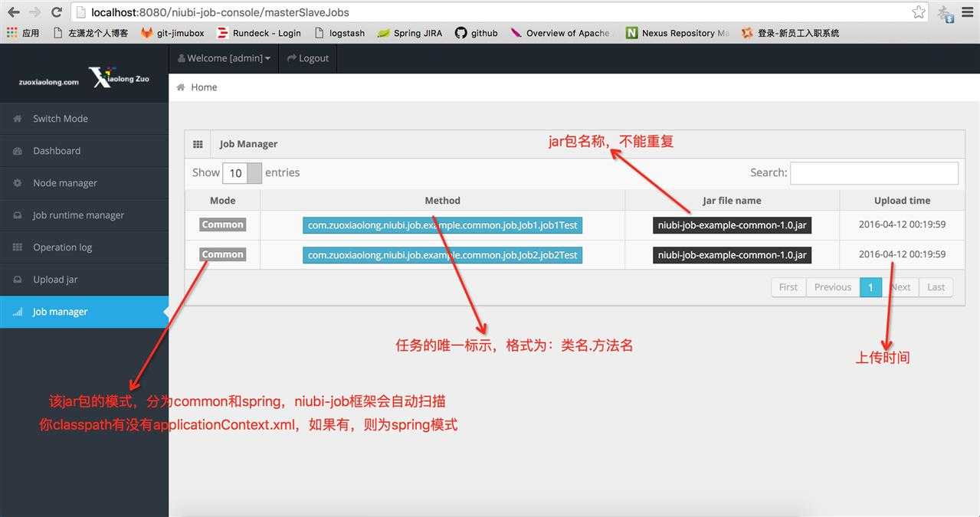Select page 1 in pagination
The width and height of the screenshot is (980, 517).
click(870, 287)
